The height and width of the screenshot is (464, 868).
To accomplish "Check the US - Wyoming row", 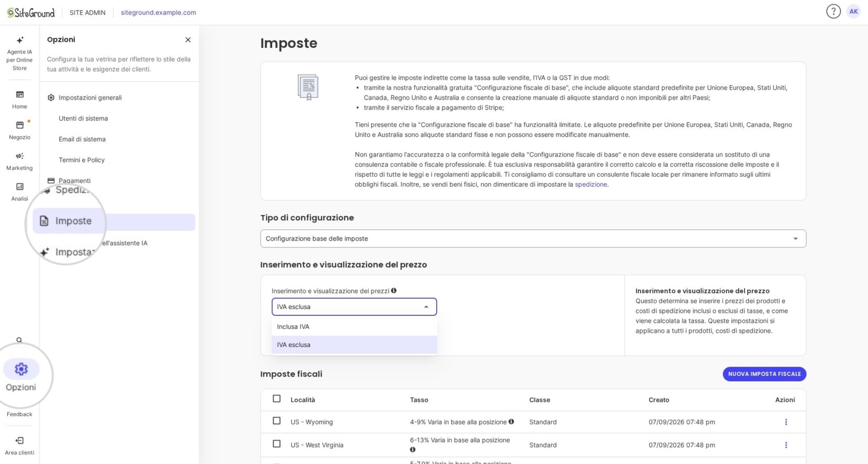I will pyautogui.click(x=276, y=421).
